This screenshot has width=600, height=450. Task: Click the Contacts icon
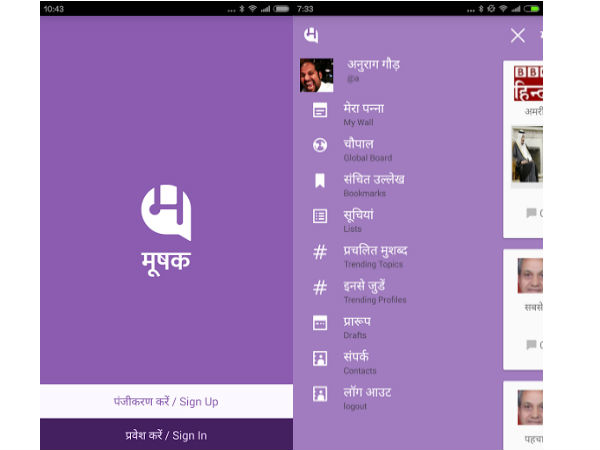click(x=320, y=359)
